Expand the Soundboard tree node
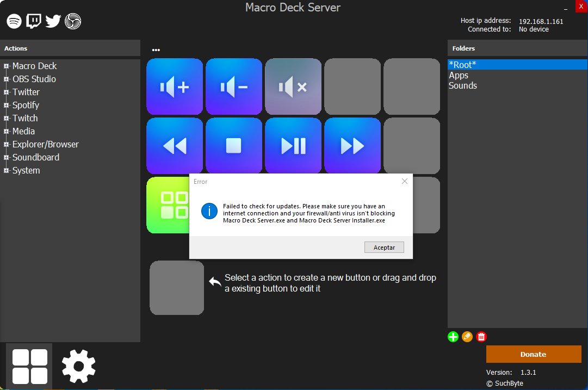The width and height of the screenshot is (588, 390). (x=6, y=158)
